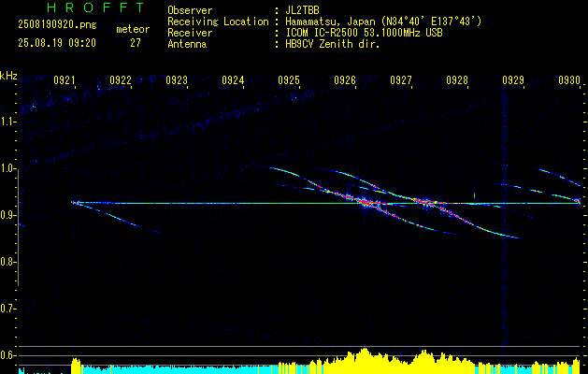The width and height of the screenshot is (588, 374).
Task: Click the 0930 time marker
Action: (569, 79)
